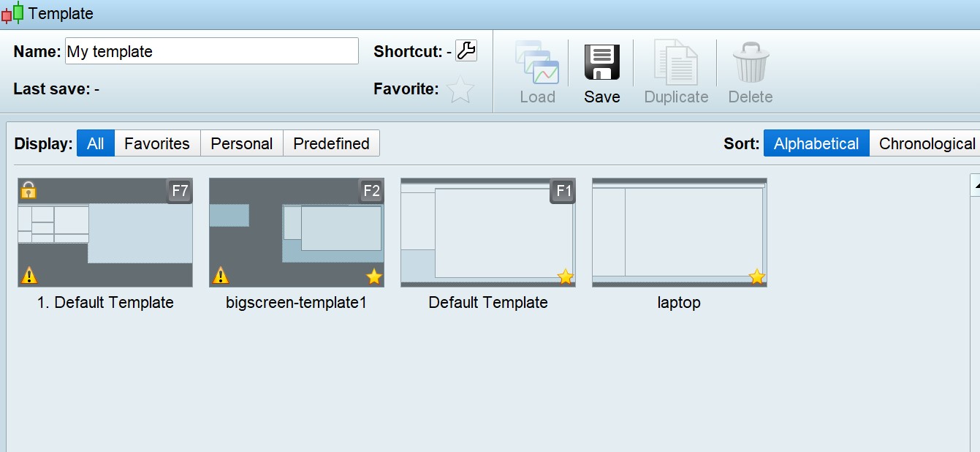Click lock icon on 1. Default Template
The height and width of the screenshot is (452, 980).
(x=29, y=190)
